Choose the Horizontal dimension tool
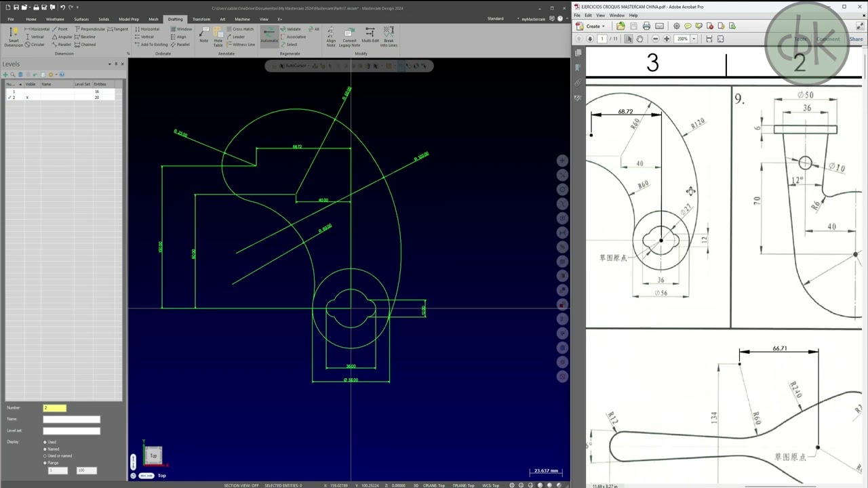Image resolution: width=868 pixels, height=488 pixels. 37,29
